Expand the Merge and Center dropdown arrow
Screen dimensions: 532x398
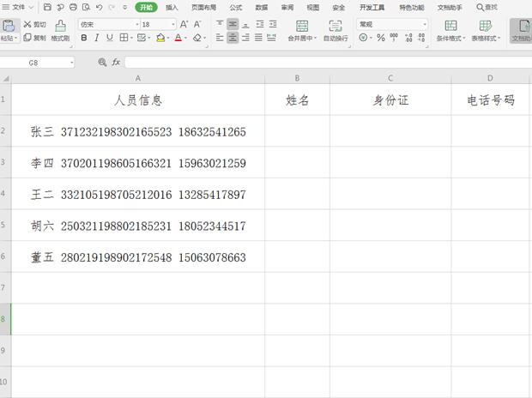315,38
